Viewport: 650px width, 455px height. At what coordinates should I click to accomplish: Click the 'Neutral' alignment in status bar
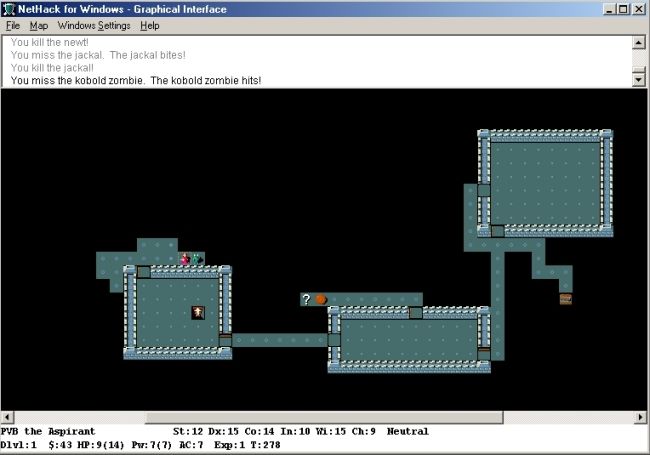coord(408,431)
